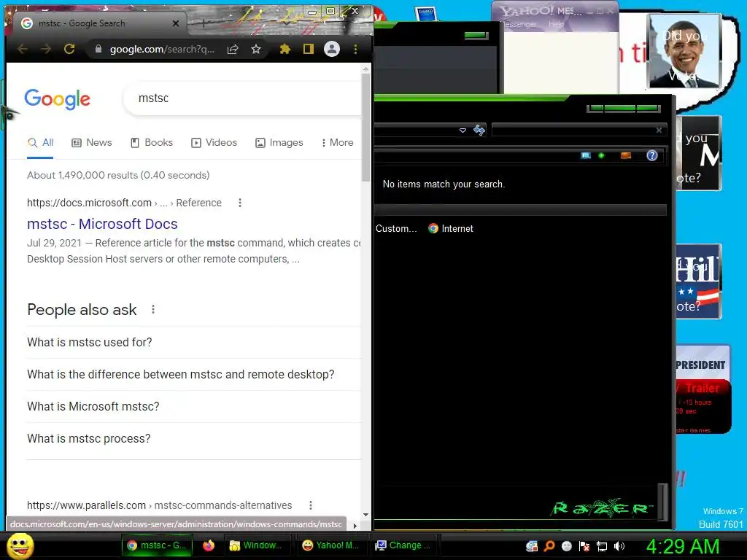747x560 pixels.
Task: Click the scroll up arrow in Chrome page
Action: [366, 69]
